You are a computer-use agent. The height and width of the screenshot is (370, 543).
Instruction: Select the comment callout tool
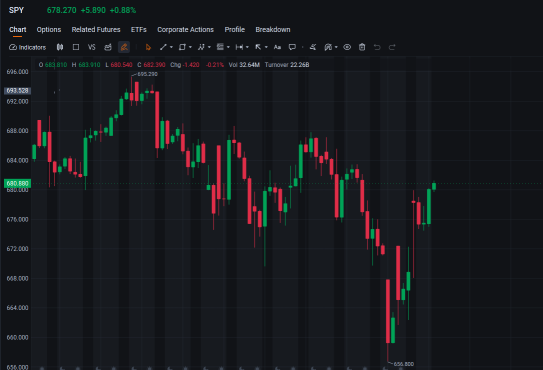[292, 47]
